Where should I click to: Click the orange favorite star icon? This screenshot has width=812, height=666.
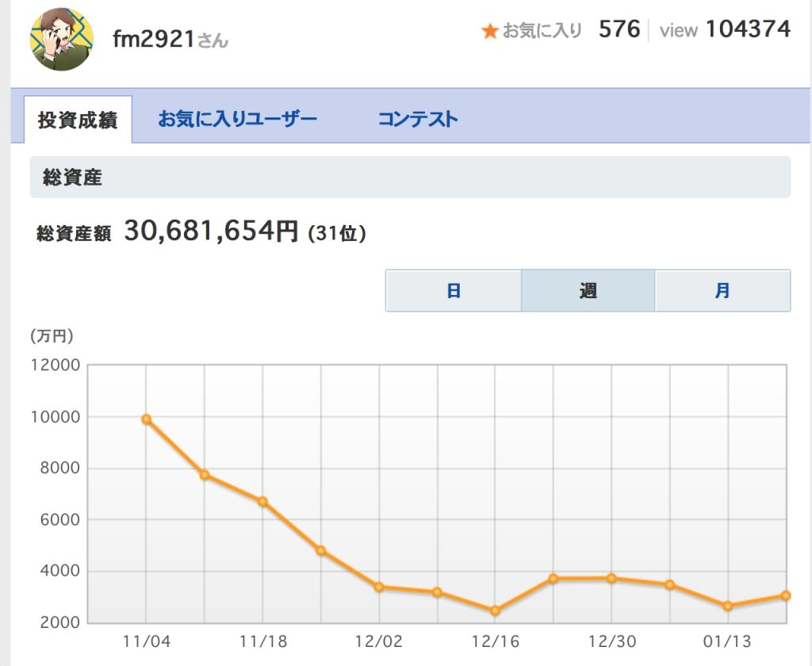tap(490, 32)
